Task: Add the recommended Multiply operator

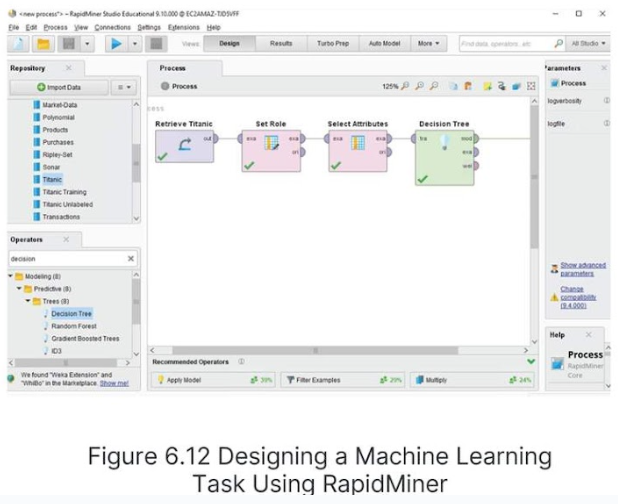Action: [472, 380]
